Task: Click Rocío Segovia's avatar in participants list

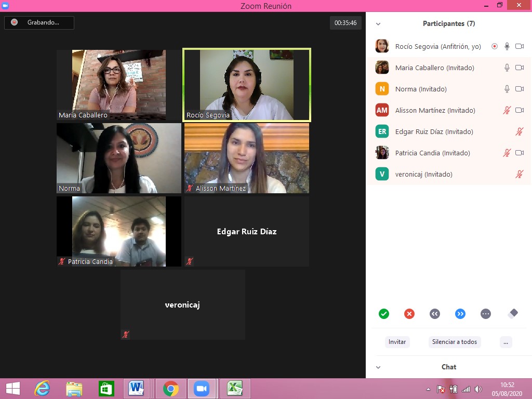Action: point(382,46)
